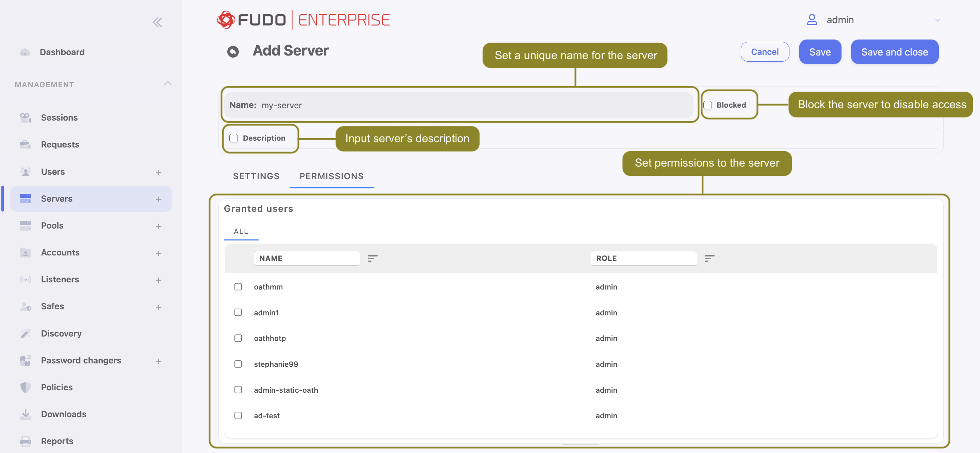Image resolution: width=980 pixels, height=453 pixels.
Task: Sort the NAME column with sort icon
Action: coord(373,259)
